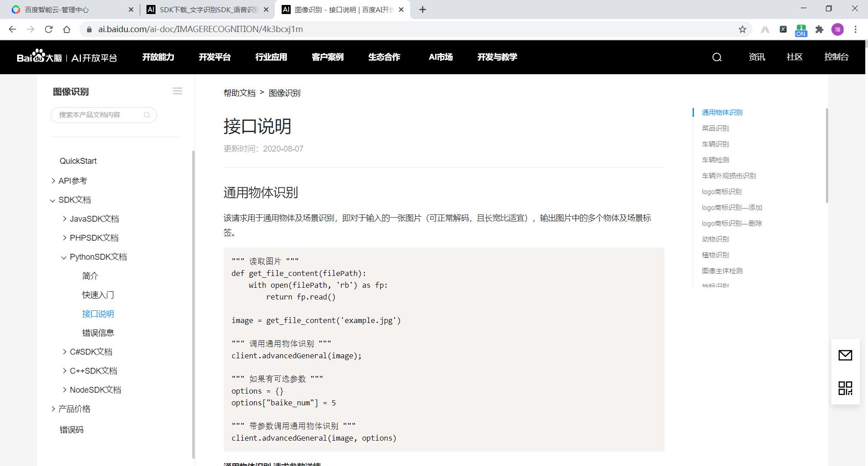Screen dimensions: 868x466
Task: Open the 快速入门 page under PythonSDK
Action: coord(98,295)
